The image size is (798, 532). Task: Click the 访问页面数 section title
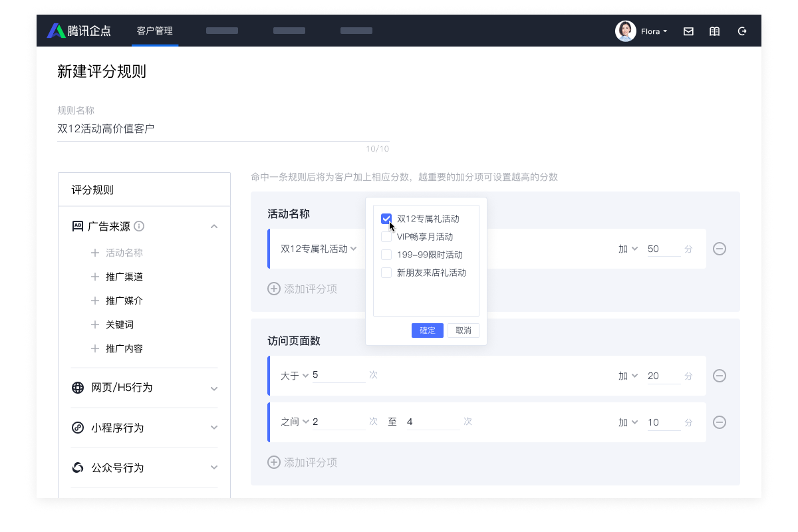(x=294, y=340)
